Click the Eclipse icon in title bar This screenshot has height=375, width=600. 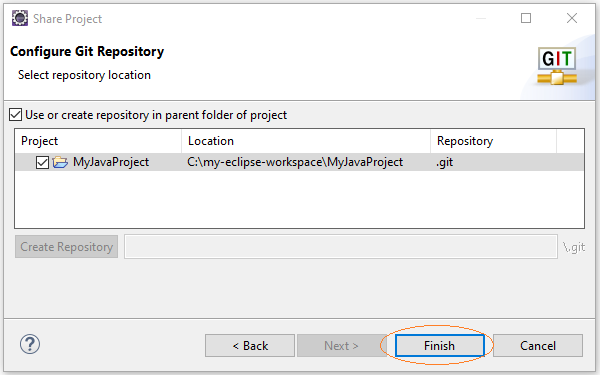pos(20,18)
